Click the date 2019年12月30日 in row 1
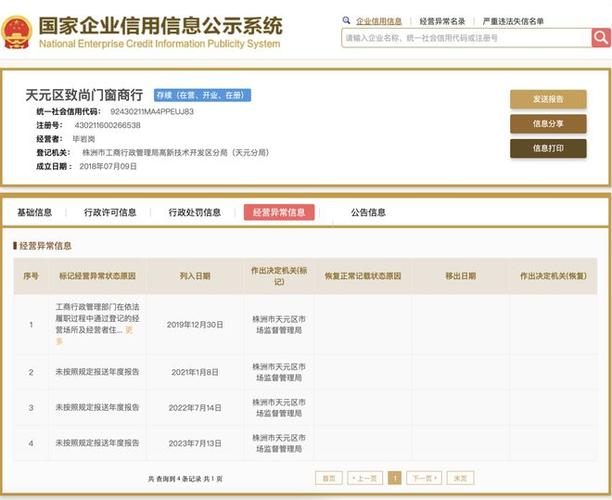Viewport: 612px width, 500px height. pyautogui.click(x=195, y=325)
